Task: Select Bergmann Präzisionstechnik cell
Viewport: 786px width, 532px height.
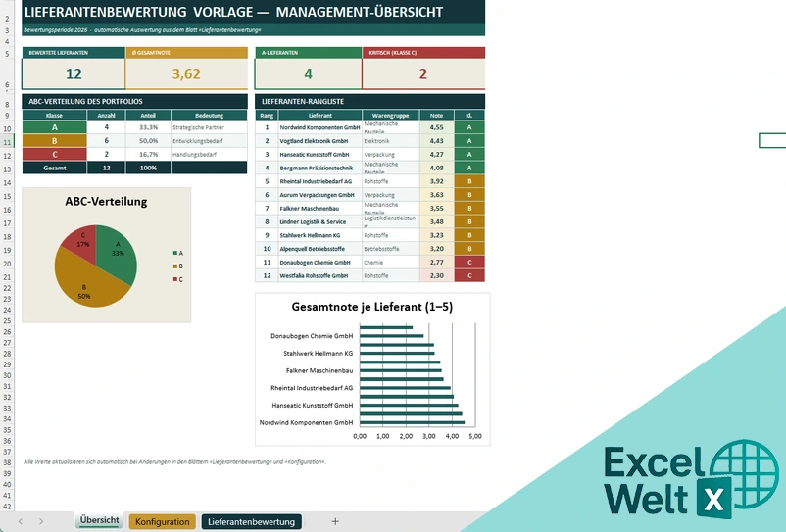Action: (x=319, y=168)
